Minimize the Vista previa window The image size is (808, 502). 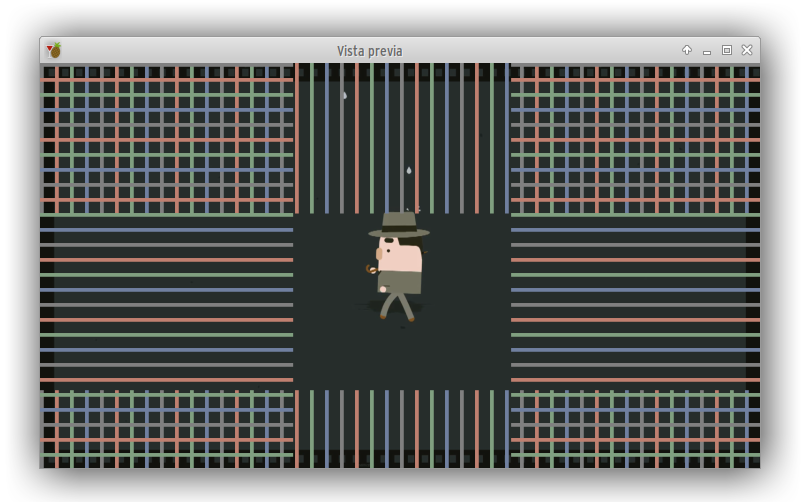(x=707, y=50)
